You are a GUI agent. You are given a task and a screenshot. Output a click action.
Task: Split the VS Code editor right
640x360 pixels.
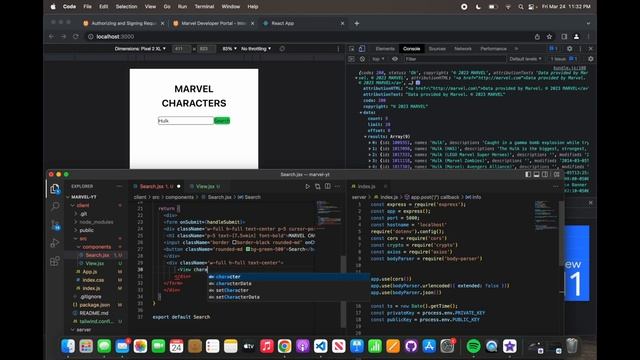328,187
